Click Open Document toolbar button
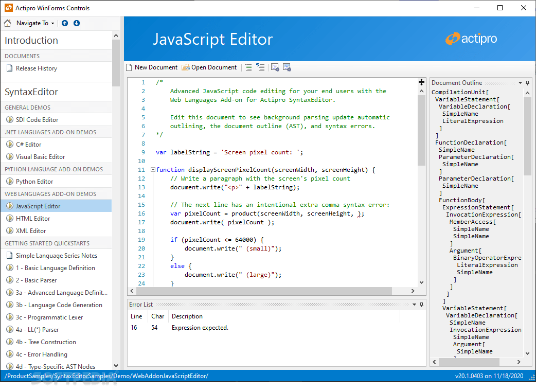The width and height of the screenshot is (536, 392). click(209, 67)
